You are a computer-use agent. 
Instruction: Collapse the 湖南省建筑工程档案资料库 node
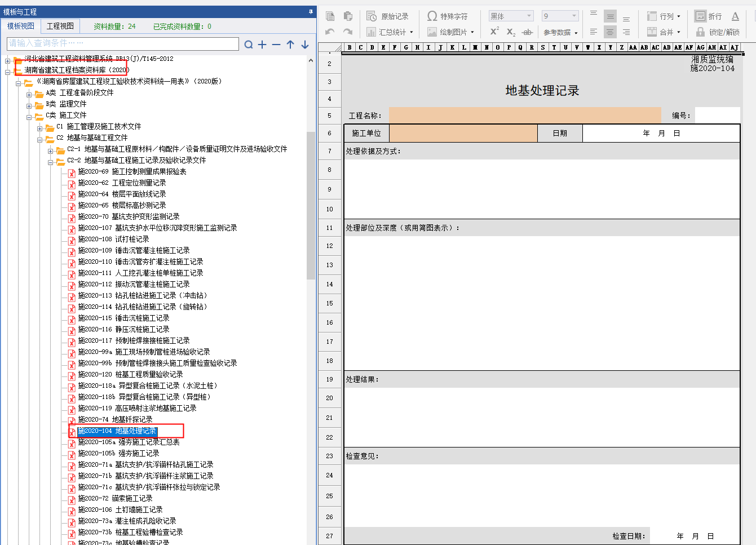tap(8, 72)
